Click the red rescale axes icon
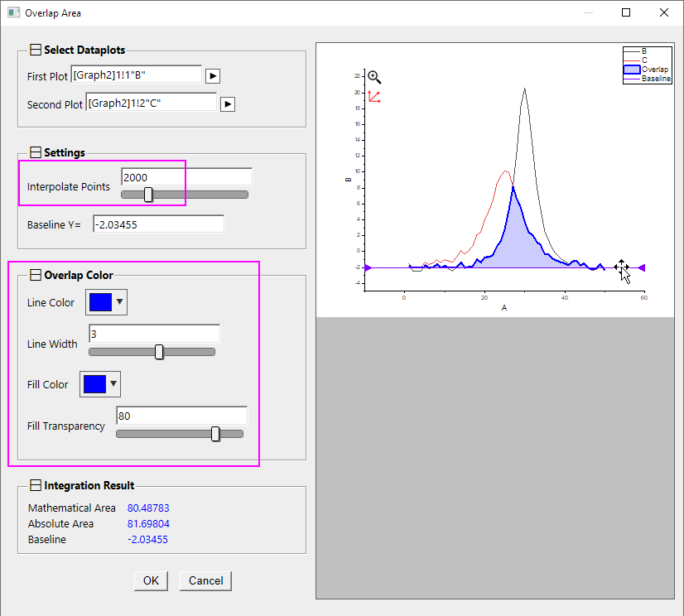 (374, 97)
